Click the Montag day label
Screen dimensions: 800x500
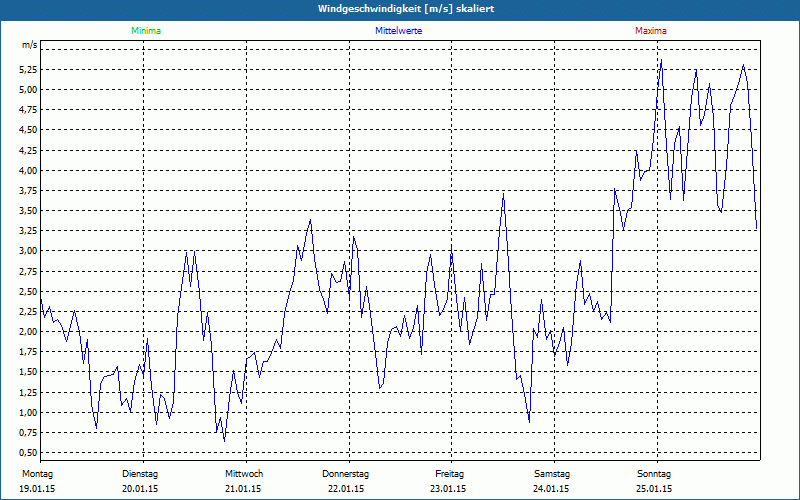[x=37, y=474]
